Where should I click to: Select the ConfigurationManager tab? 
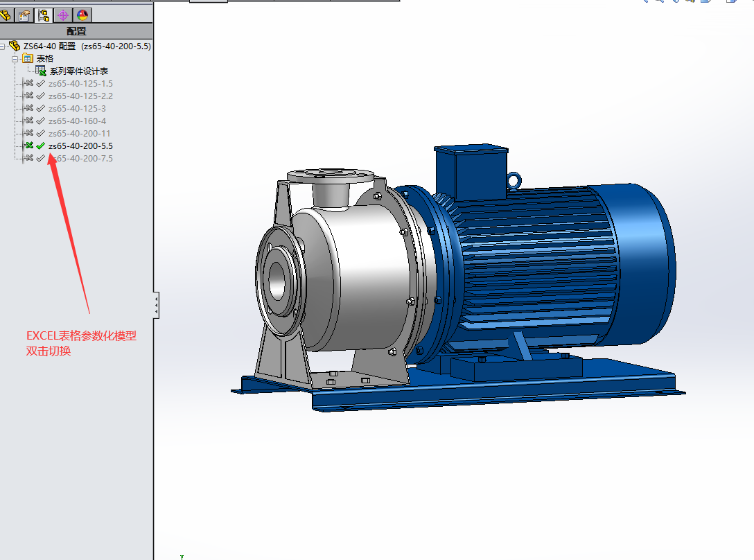point(44,15)
